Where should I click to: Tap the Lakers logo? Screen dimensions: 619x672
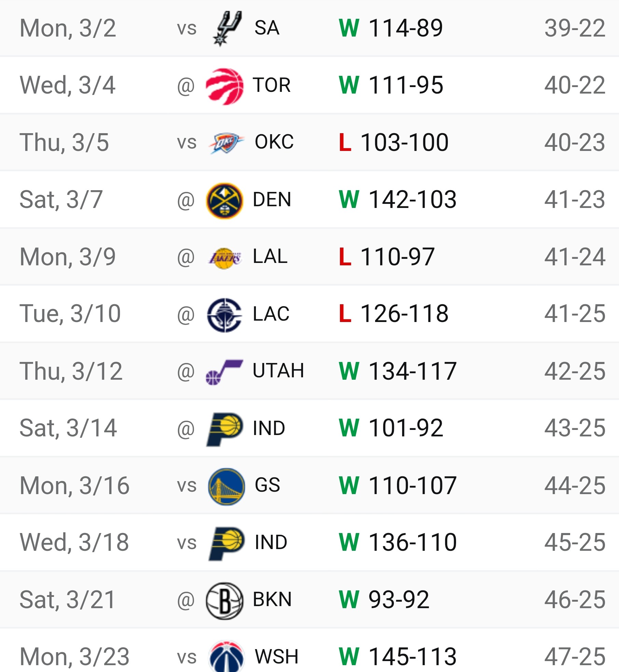pos(225,258)
